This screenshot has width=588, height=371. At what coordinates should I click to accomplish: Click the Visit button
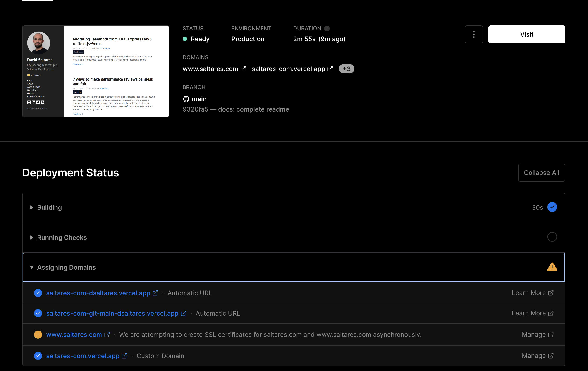526,34
